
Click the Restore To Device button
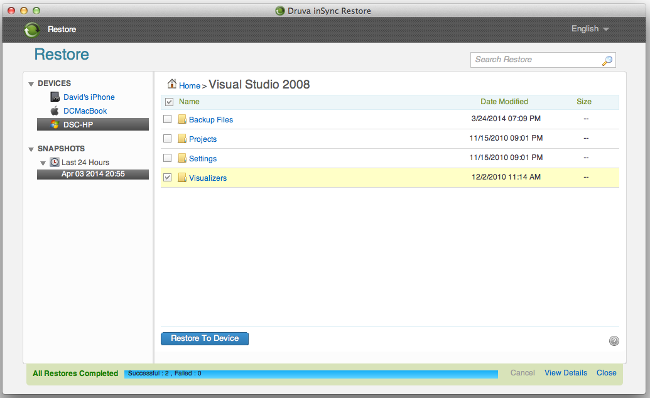click(x=205, y=338)
